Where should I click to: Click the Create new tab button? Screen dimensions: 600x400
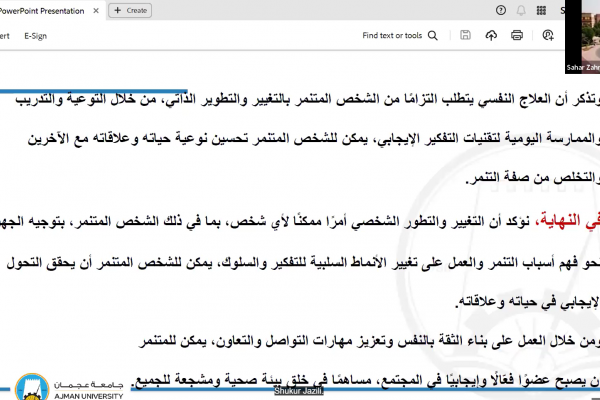pos(129,10)
